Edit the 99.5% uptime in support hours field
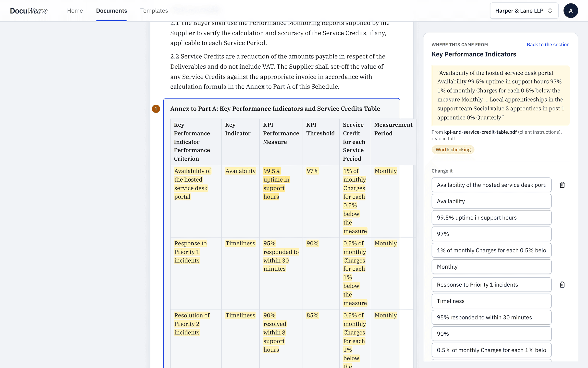Image resolution: width=588 pixels, height=368 pixels. point(491,218)
